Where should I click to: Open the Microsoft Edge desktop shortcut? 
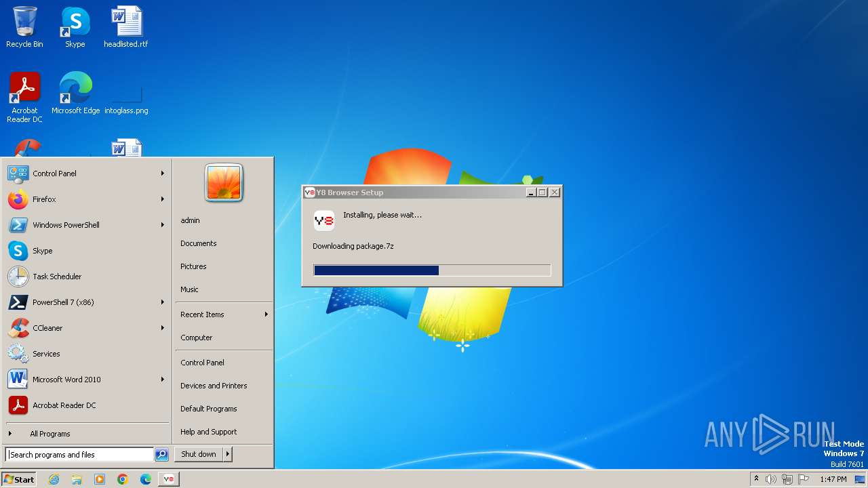[x=75, y=94]
